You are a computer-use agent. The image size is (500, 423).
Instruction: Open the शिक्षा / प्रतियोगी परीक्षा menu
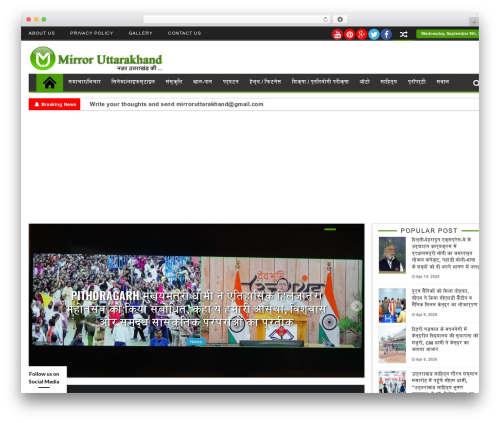(x=320, y=82)
